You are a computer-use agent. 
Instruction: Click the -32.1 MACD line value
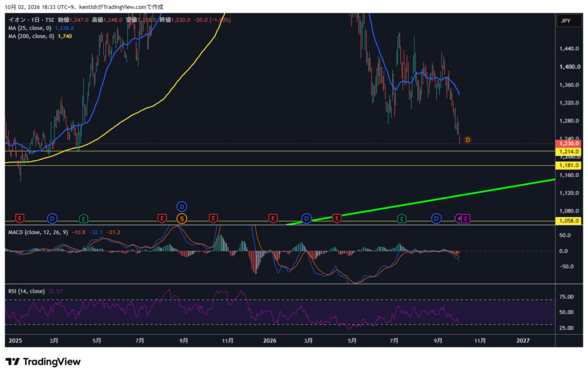[96, 232]
